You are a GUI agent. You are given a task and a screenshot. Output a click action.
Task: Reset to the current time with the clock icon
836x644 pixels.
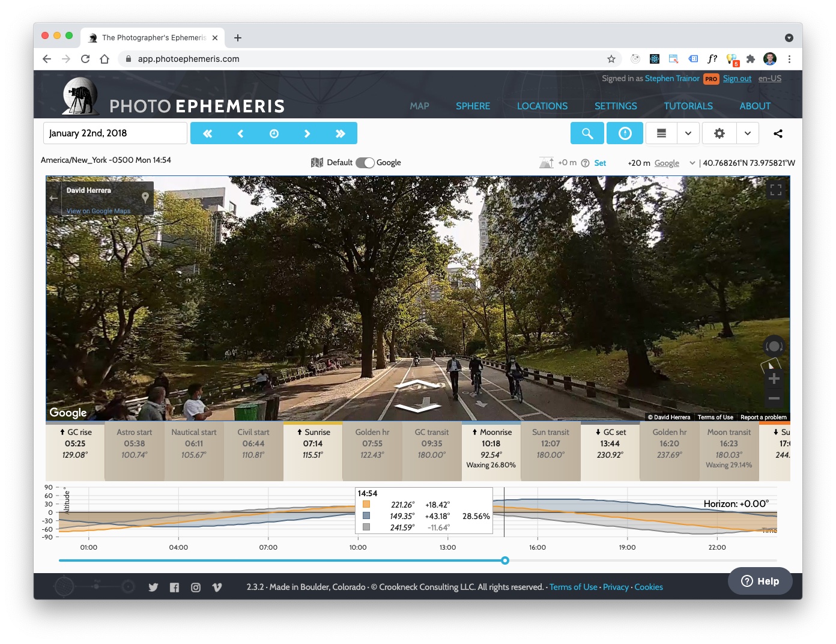coord(274,133)
